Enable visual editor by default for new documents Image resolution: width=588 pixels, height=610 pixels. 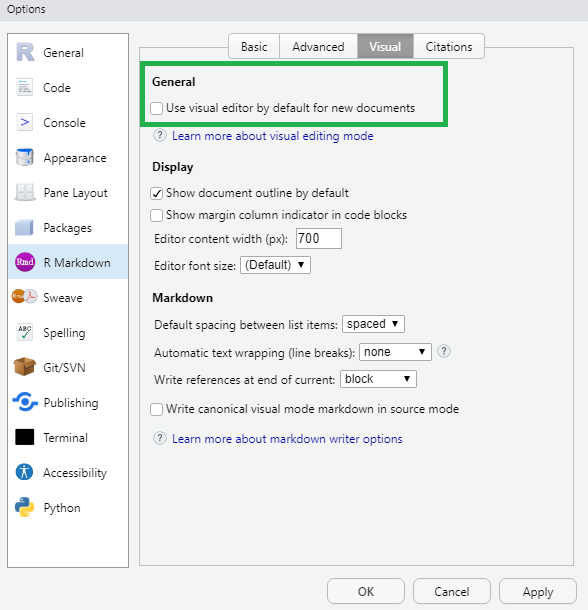tap(156, 109)
